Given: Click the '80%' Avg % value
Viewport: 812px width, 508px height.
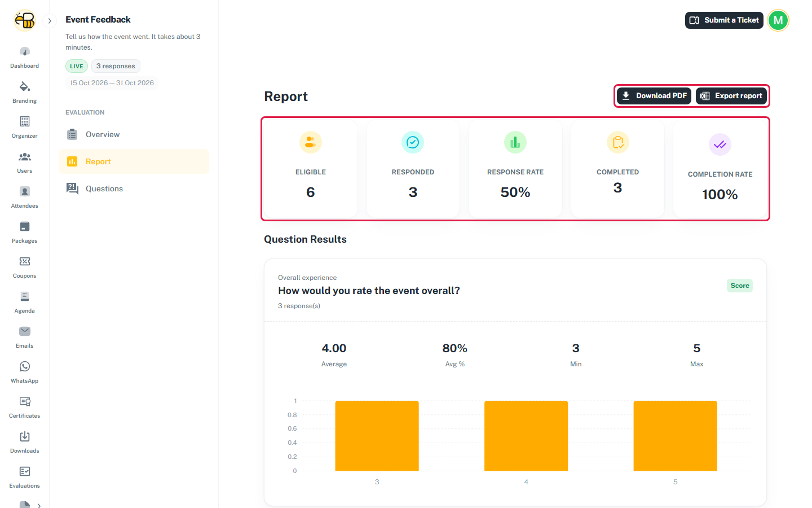Looking at the screenshot, I should (455, 348).
